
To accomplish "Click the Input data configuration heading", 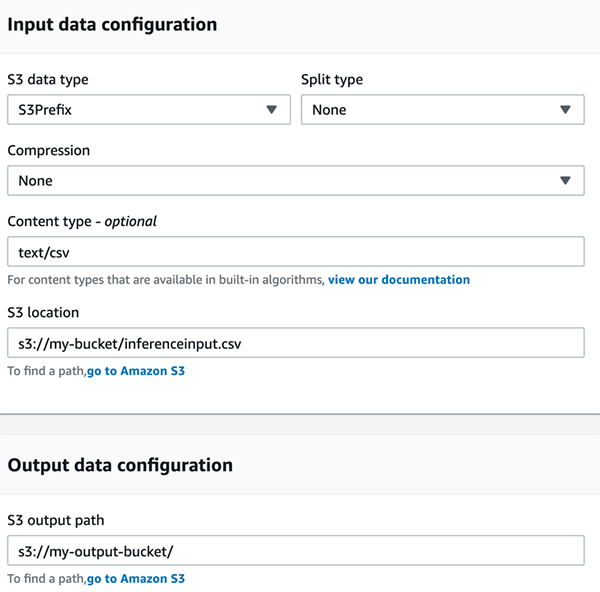I will click(112, 24).
